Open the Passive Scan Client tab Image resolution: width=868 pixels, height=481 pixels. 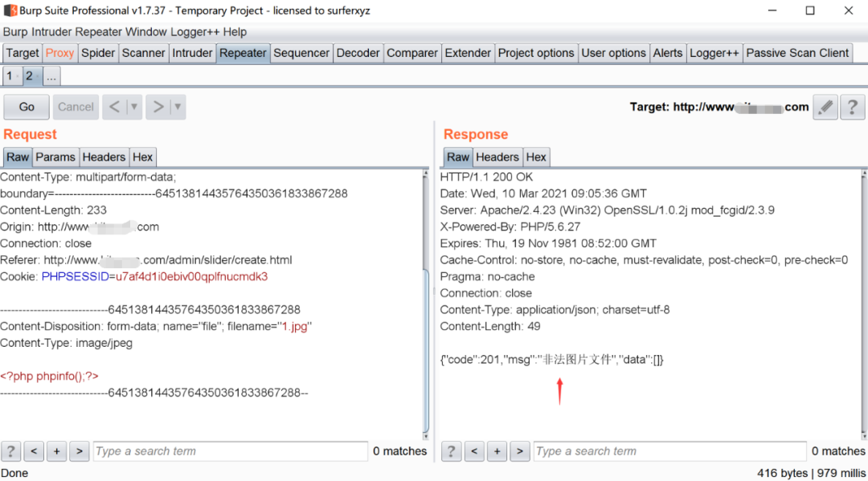click(797, 53)
